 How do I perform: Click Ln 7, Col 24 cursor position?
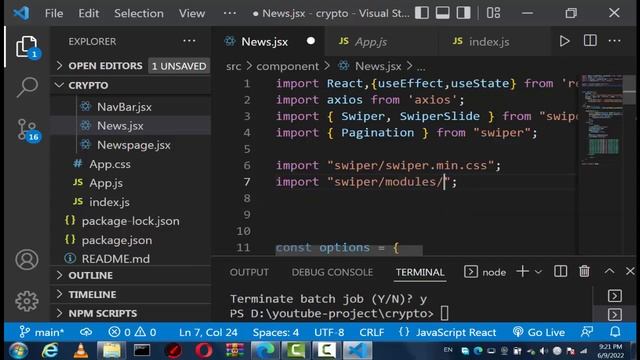(208, 332)
